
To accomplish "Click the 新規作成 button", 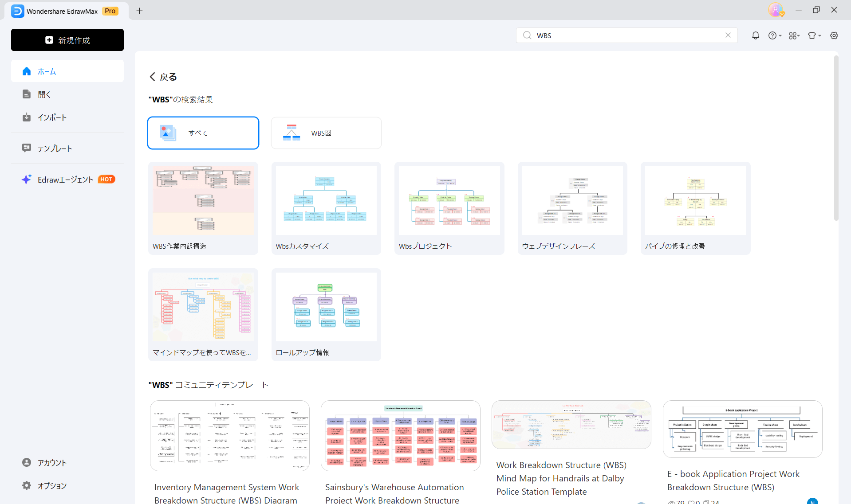I will click(67, 40).
